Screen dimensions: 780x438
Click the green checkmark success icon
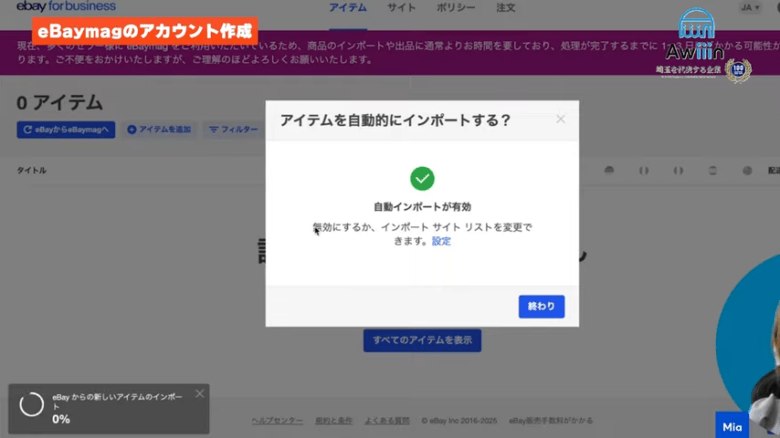point(422,179)
